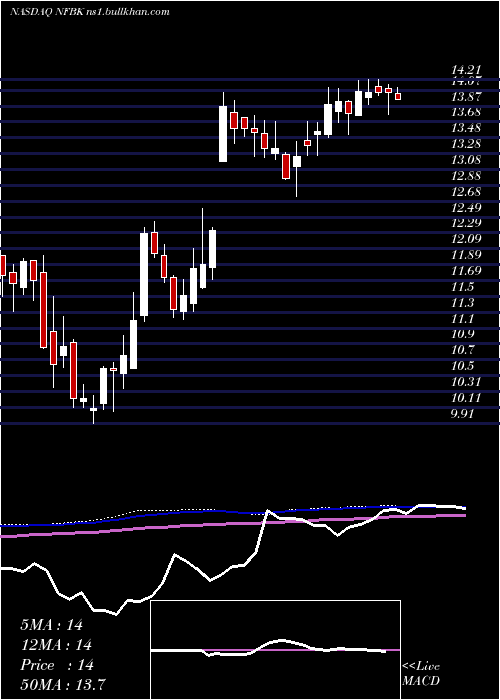Click the 10.7 price axis label
The width and height of the screenshot is (500, 700).
pyautogui.click(x=462, y=350)
